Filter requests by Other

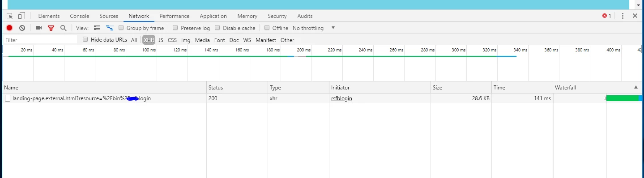coord(287,40)
